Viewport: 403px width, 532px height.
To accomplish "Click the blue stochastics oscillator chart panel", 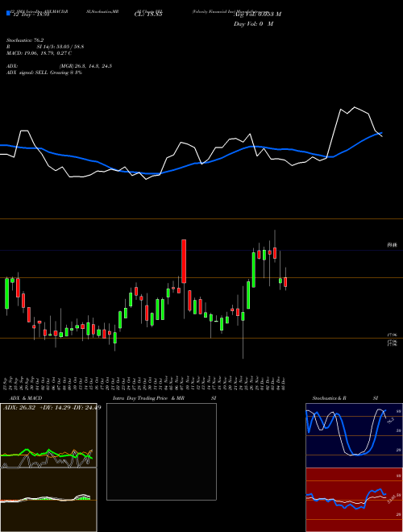I will tap(354, 435).
